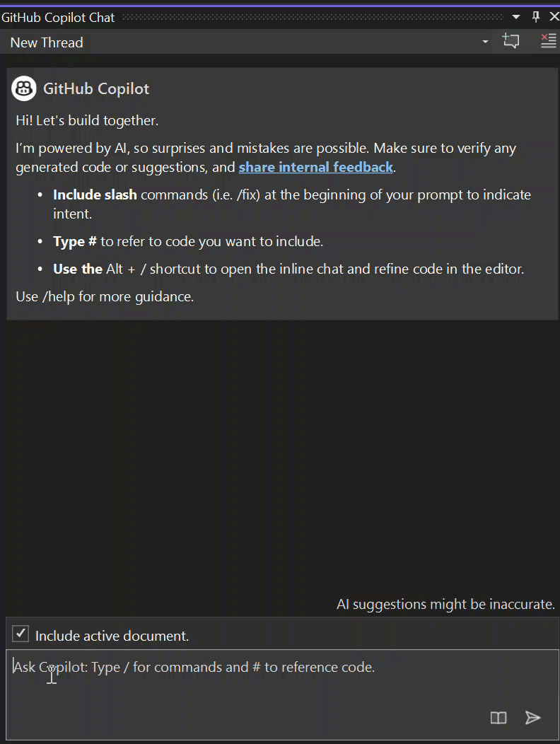Open the references book icon

(x=498, y=718)
